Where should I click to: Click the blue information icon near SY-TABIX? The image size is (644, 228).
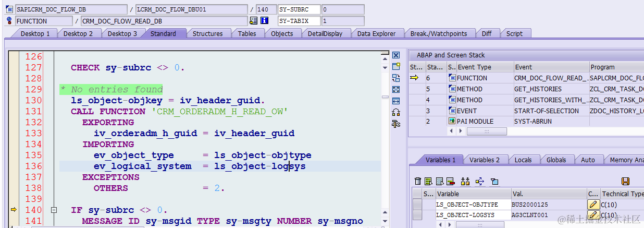click(x=264, y=21)
